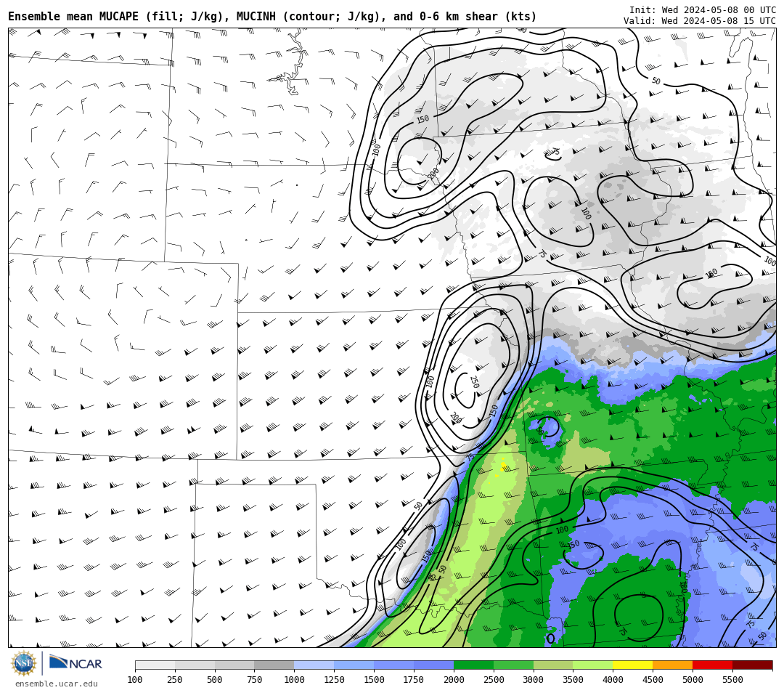Pick the 250–500 gray legend swatch

[x=195, y=665]
